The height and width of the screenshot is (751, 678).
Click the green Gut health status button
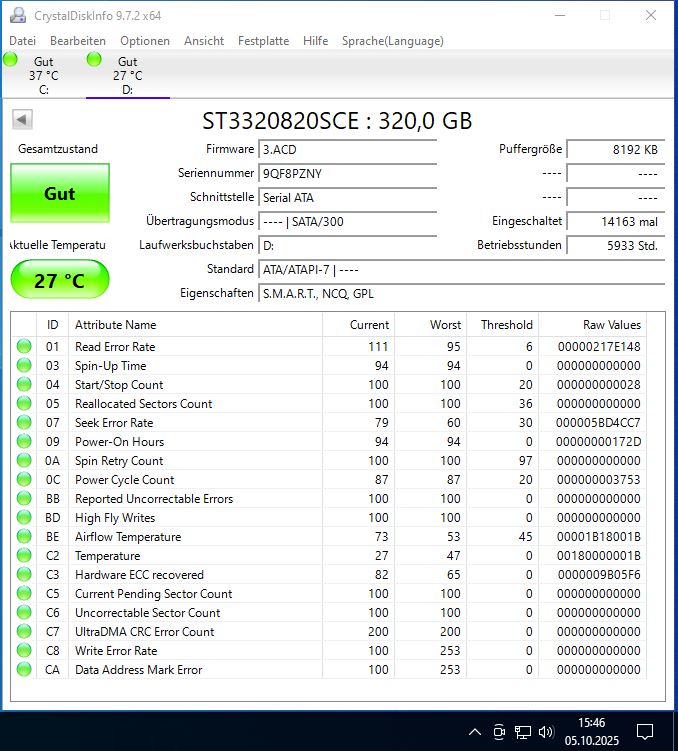60,193
